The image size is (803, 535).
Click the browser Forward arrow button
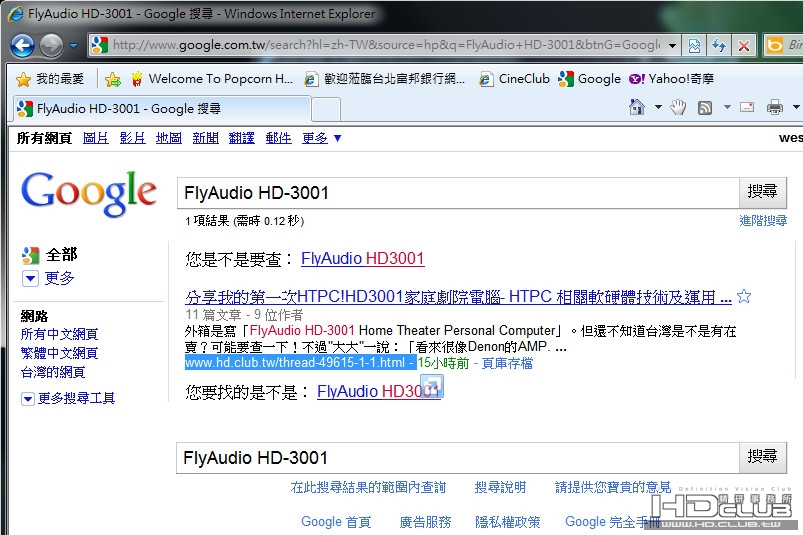coord(52,46)
